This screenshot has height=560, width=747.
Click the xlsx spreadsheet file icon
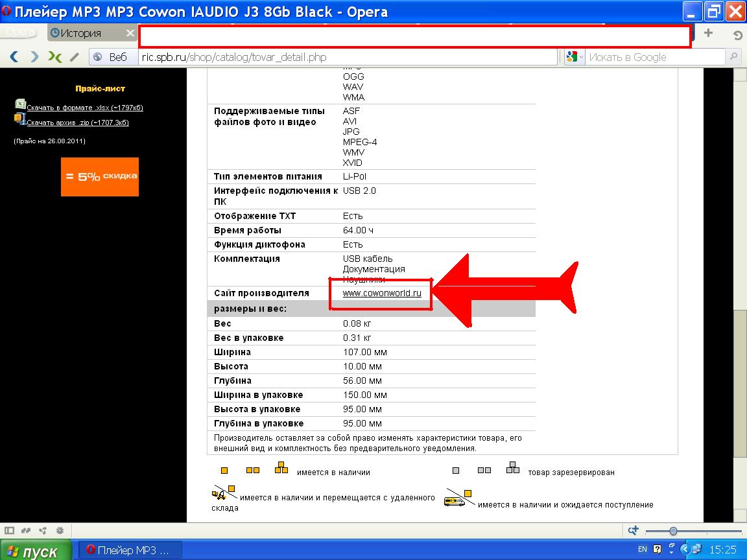[x=20, y=104]
